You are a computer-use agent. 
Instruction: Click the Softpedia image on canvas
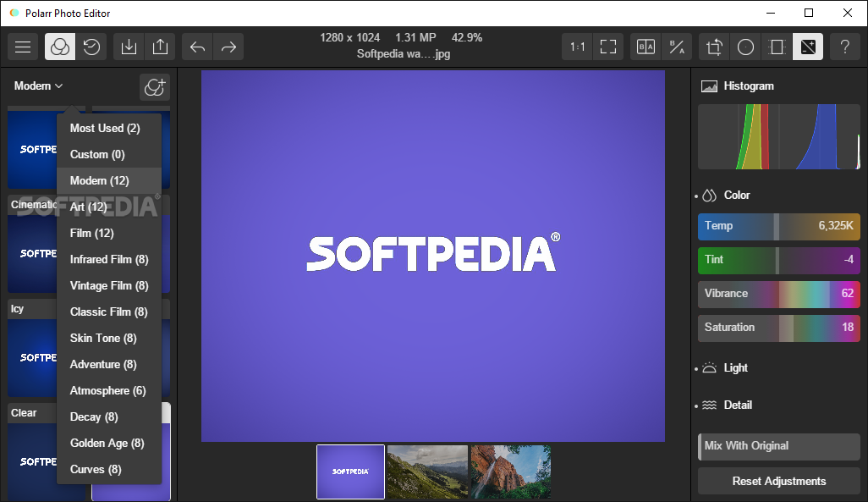click(433, 256)
